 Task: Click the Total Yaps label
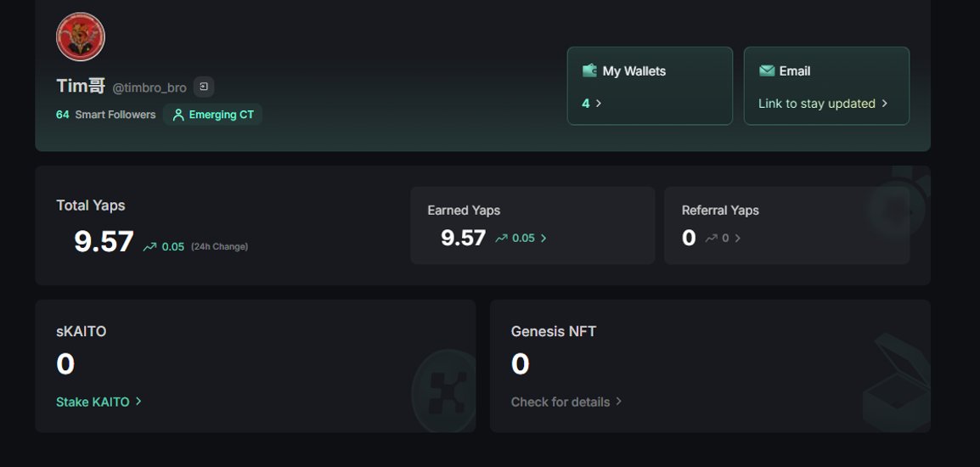91,205
